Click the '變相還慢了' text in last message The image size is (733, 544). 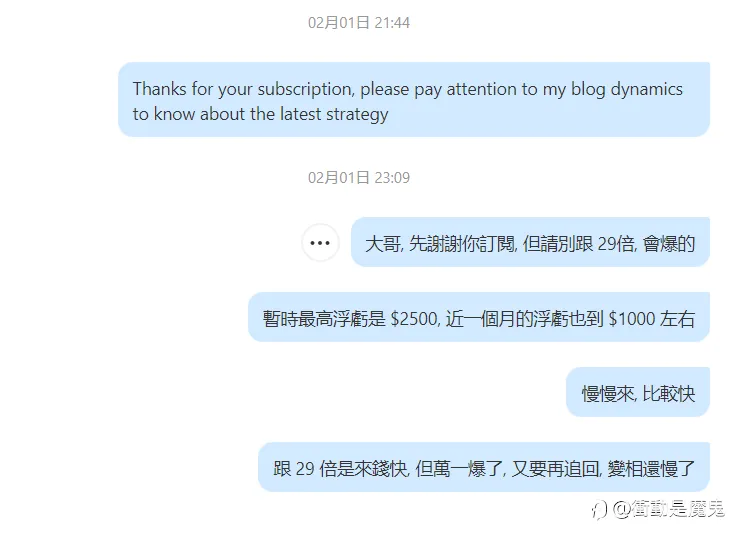tap(651, 469)
